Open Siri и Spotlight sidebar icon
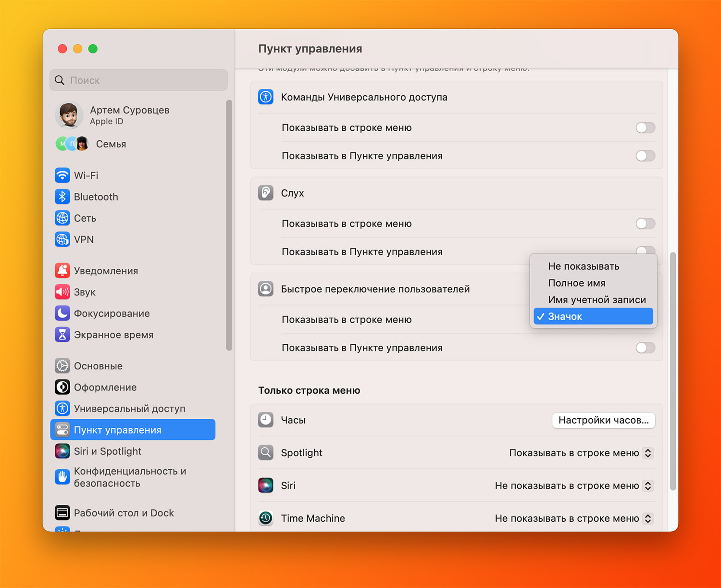Screen dimensions: 721x588 62,451
